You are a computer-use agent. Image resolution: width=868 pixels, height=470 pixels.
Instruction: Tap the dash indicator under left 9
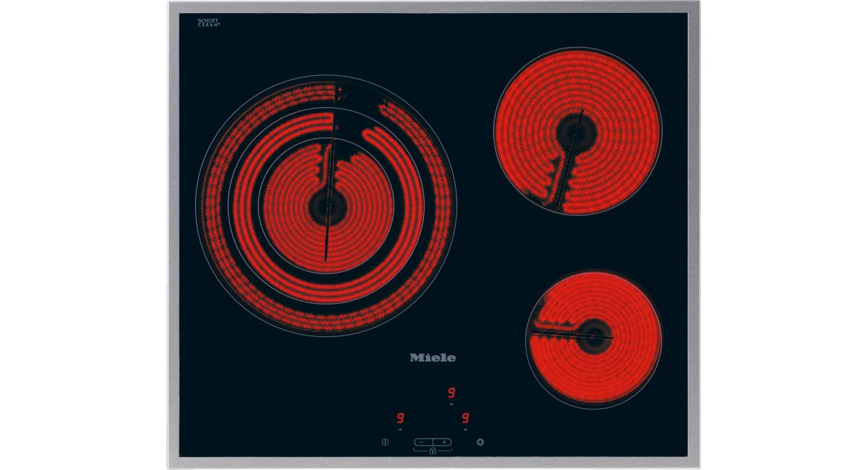click(400, 429)
